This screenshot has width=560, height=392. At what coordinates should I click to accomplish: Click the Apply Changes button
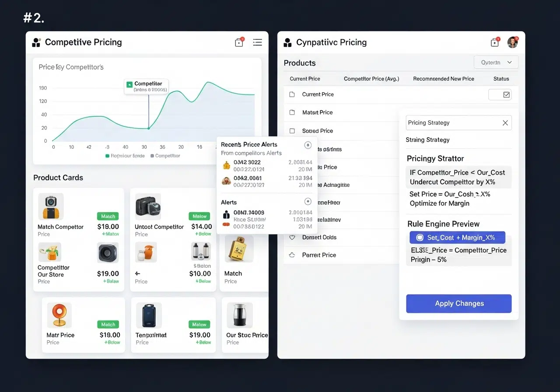point(458,304)
